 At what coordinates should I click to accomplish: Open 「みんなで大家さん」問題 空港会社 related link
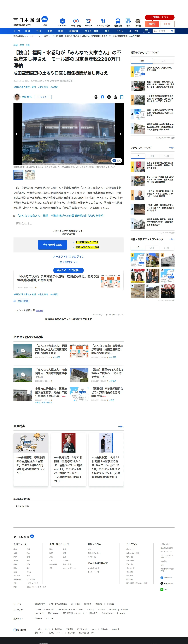point(60,216)
